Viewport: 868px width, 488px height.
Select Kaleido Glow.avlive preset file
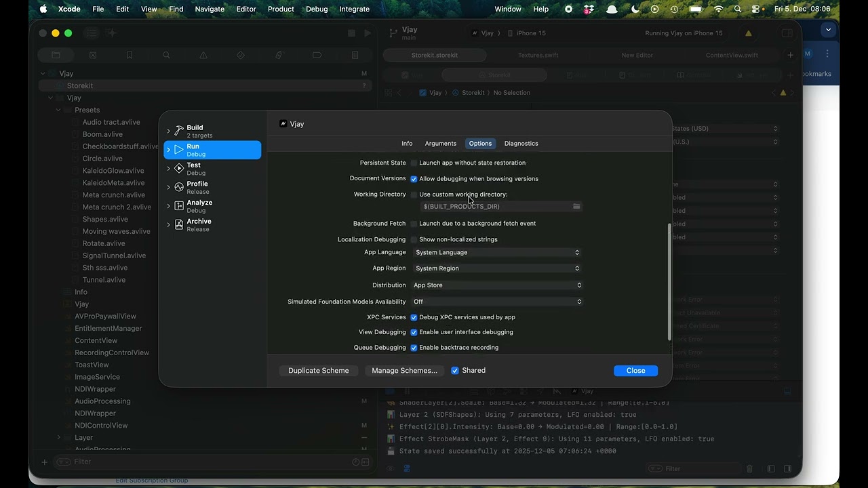coord(113,171)
